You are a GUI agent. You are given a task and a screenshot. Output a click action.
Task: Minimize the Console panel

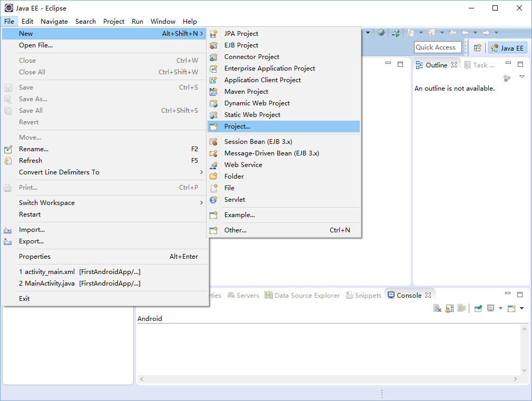coord(508,293)
